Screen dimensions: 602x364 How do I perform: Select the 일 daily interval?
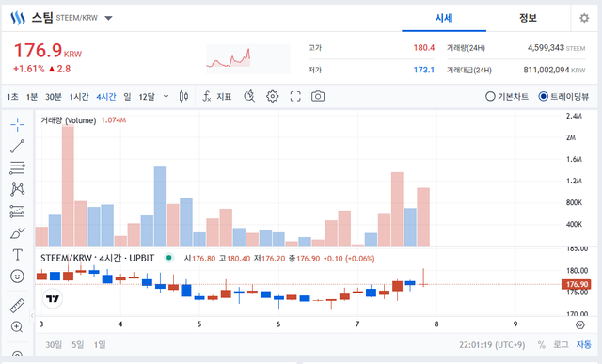(x=128, y=96)
